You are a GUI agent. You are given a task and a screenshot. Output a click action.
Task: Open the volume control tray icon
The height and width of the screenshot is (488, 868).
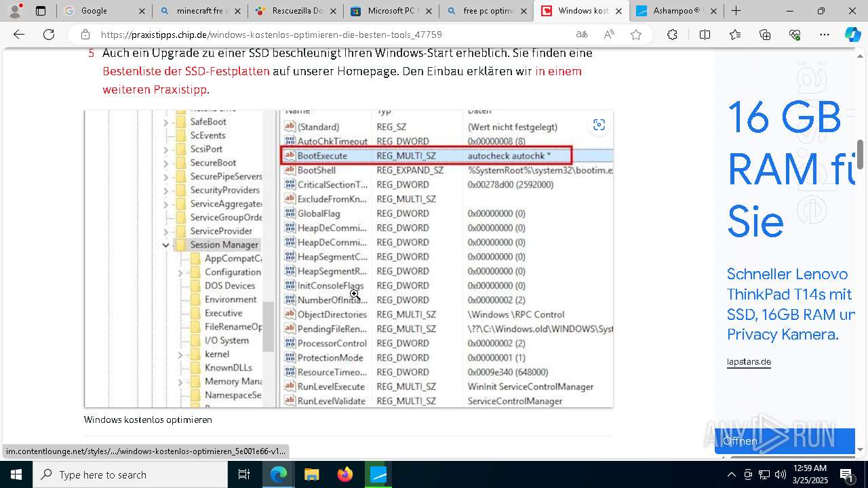[x=780, y=474]
